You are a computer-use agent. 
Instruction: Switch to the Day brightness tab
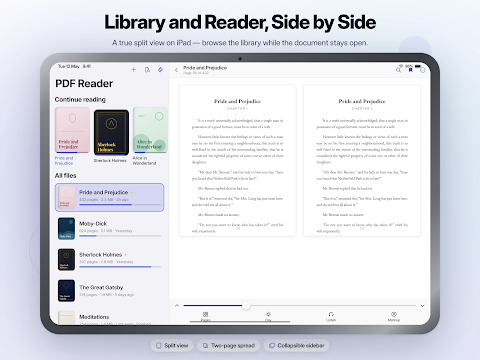click(x=268, y=317)
